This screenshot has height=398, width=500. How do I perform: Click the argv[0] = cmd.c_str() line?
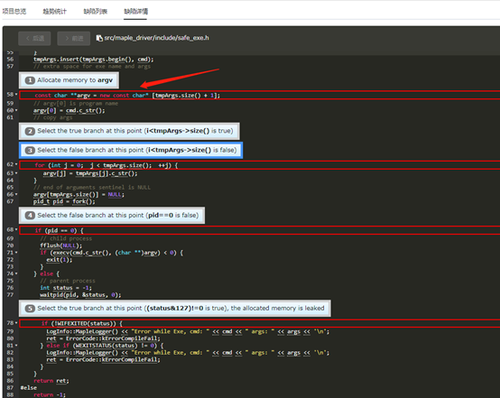69,110
